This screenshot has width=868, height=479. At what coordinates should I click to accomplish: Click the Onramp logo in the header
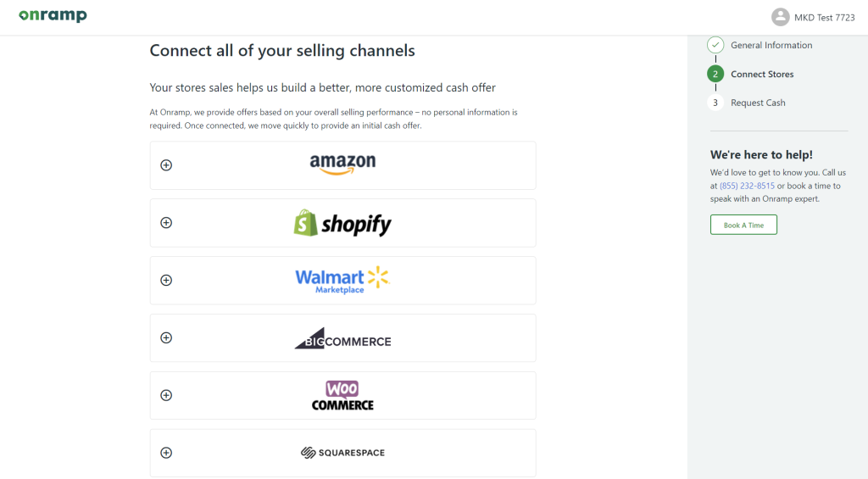pyautogui.click(x=53, y=15)
